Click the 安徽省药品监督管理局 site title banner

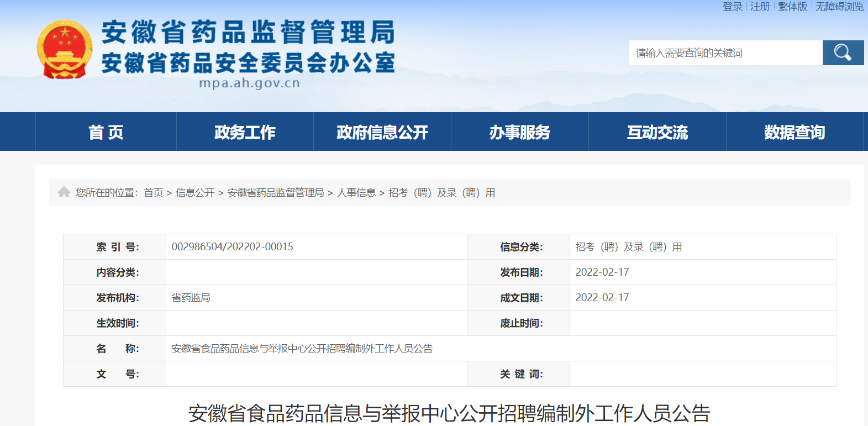pos(248,32)
